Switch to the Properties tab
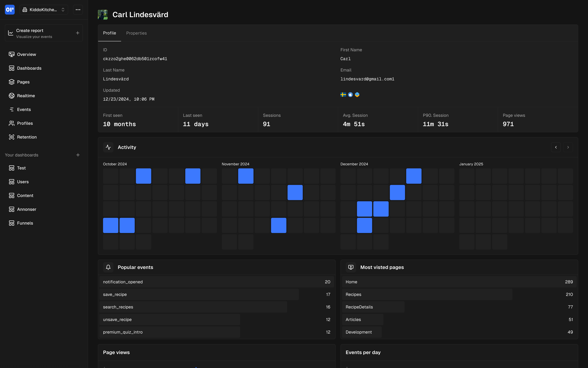This screenshot has width=588, height=368. [136, 33]
